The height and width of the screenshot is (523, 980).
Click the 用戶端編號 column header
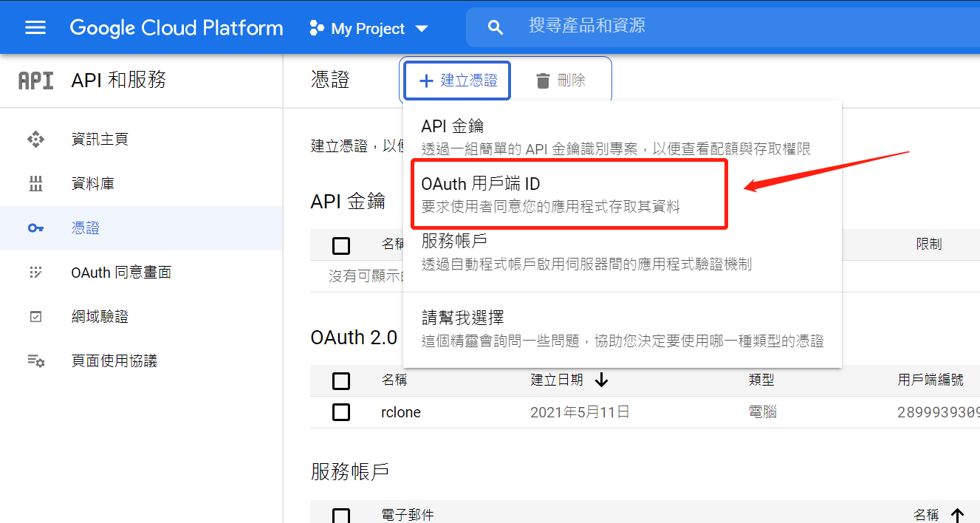tap(931, 380)
